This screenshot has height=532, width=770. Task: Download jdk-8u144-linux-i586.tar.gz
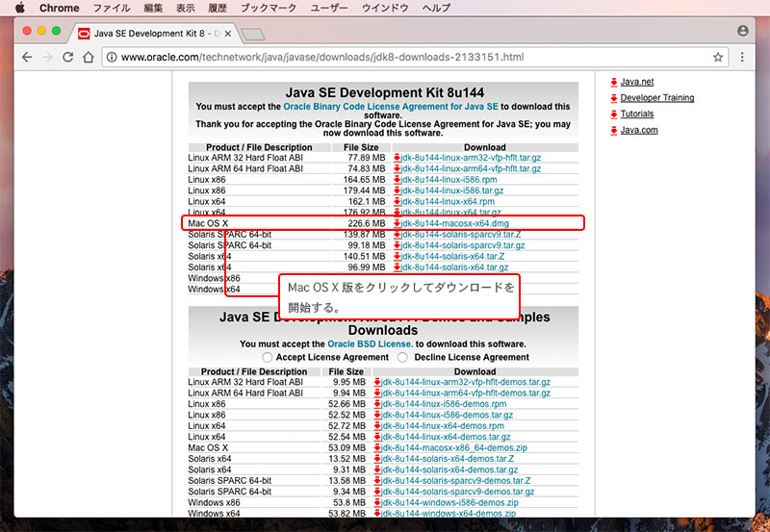[x=452, y=190]
